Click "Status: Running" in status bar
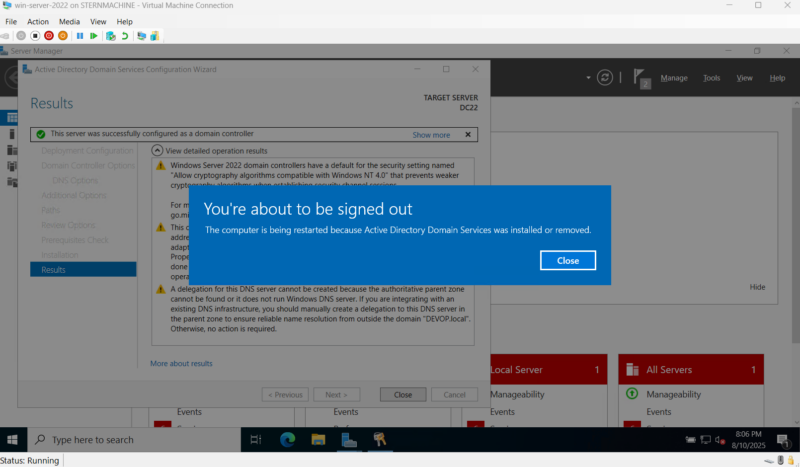800x467 pixels. click(x=30, y=460)
